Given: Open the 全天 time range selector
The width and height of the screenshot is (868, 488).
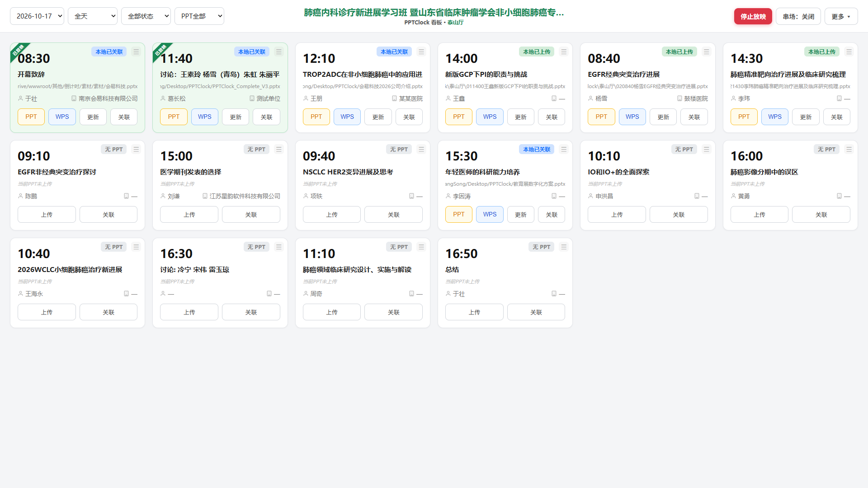Looking at the screenshot, I should tap(93, 16).
